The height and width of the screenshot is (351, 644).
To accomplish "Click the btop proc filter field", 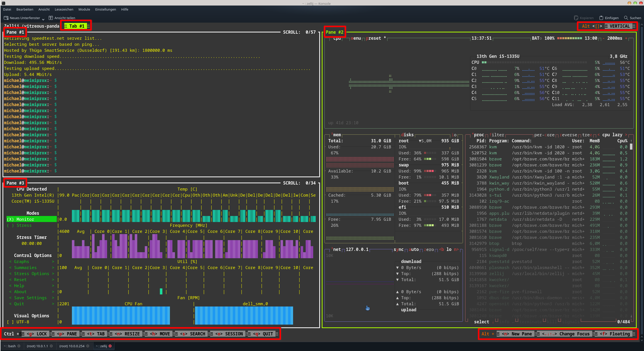I will 497,135.
